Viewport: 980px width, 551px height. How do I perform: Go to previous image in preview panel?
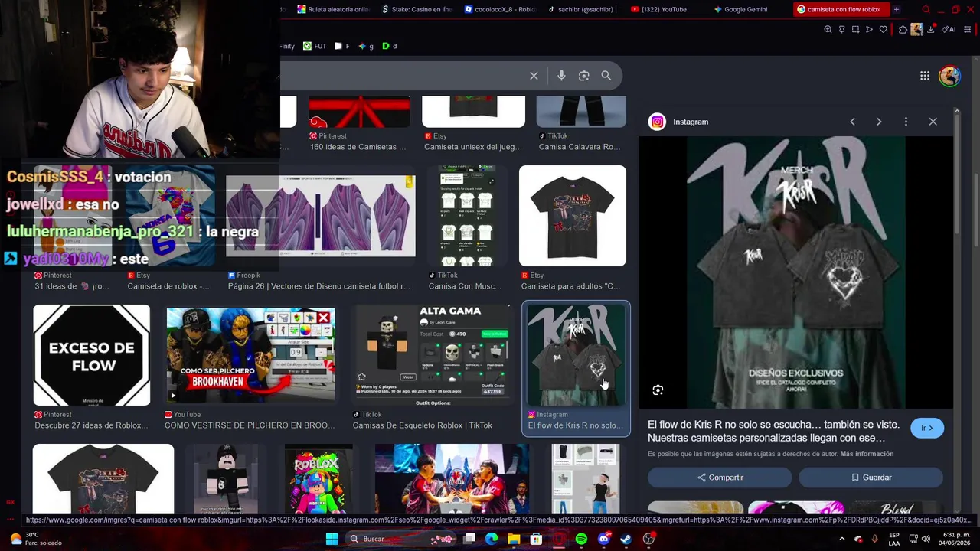coord(852,122)
